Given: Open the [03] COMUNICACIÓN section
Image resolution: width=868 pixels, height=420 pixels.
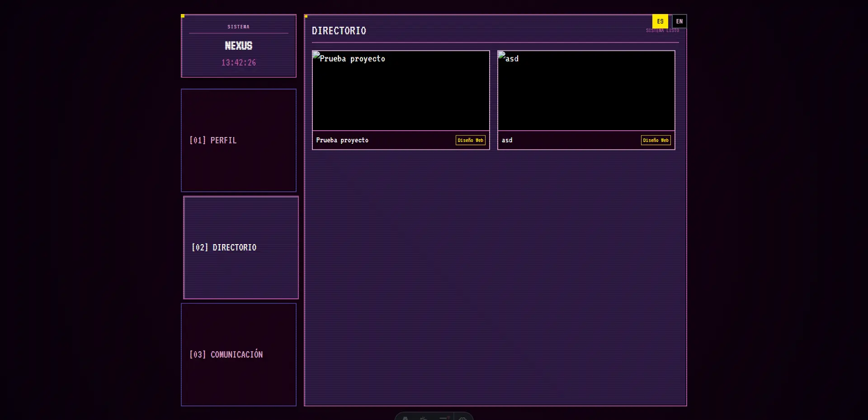Looking at the screenshot, I should pos(239,354).
